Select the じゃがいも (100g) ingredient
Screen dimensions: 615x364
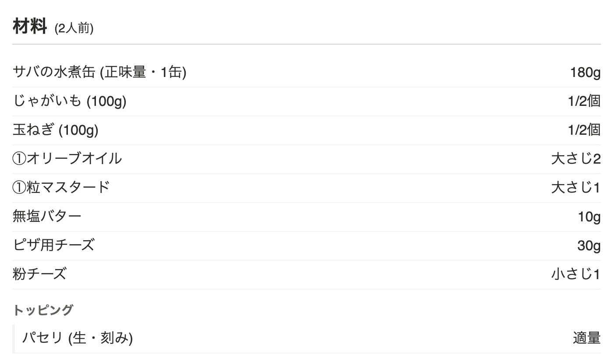pos(70,101)
